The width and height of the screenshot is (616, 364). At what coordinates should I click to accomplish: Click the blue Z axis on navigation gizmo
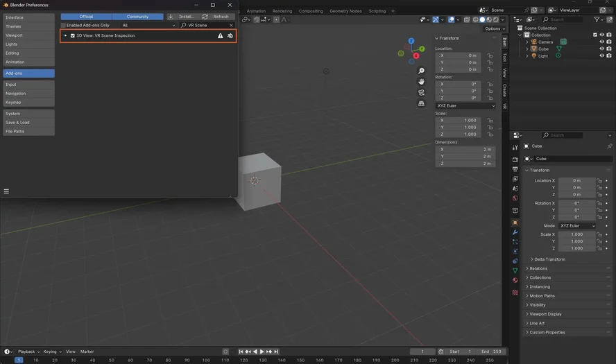[x=411, y=41]
